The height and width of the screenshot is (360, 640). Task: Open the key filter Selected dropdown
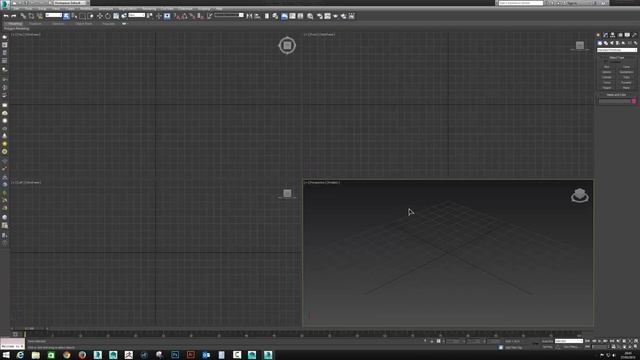point(569,341)
